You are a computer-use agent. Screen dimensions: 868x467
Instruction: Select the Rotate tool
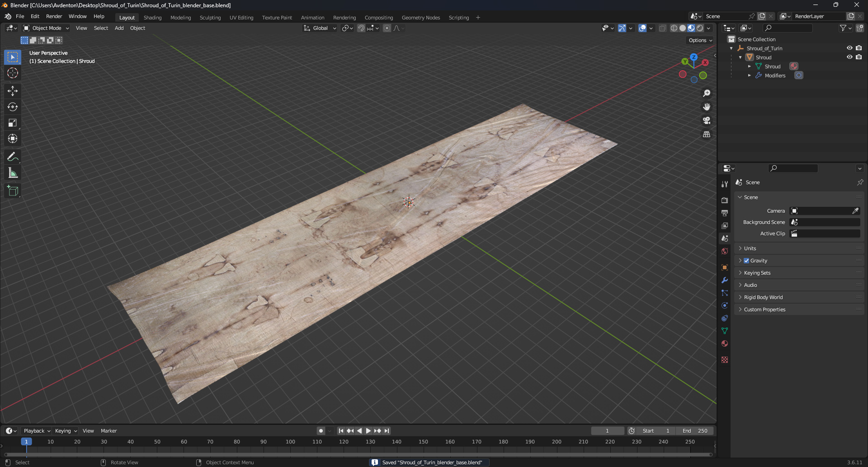(13, 107)
